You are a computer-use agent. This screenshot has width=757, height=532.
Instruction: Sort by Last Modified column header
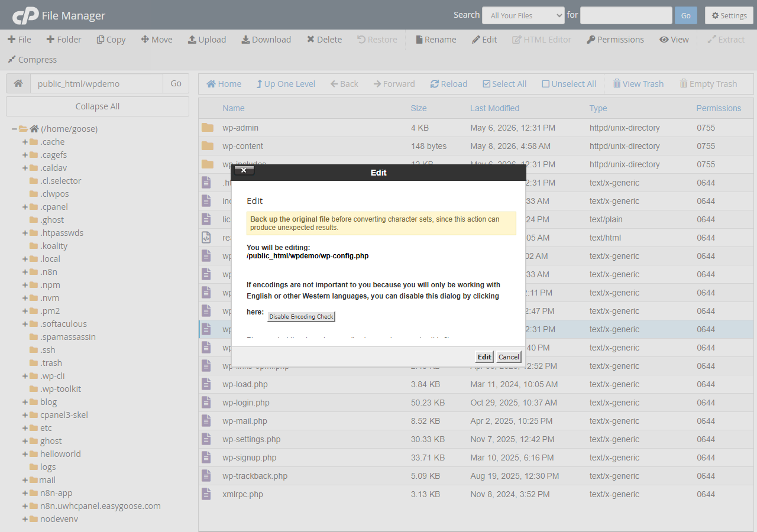[494, 108]
